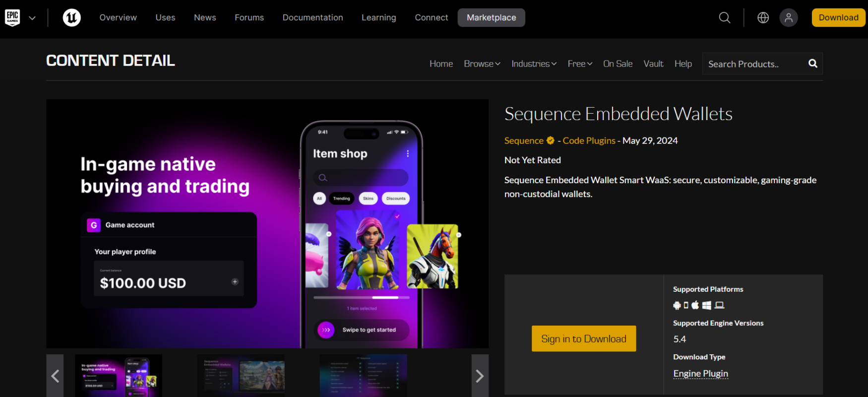Click the yellow Download button

[838, 18]
